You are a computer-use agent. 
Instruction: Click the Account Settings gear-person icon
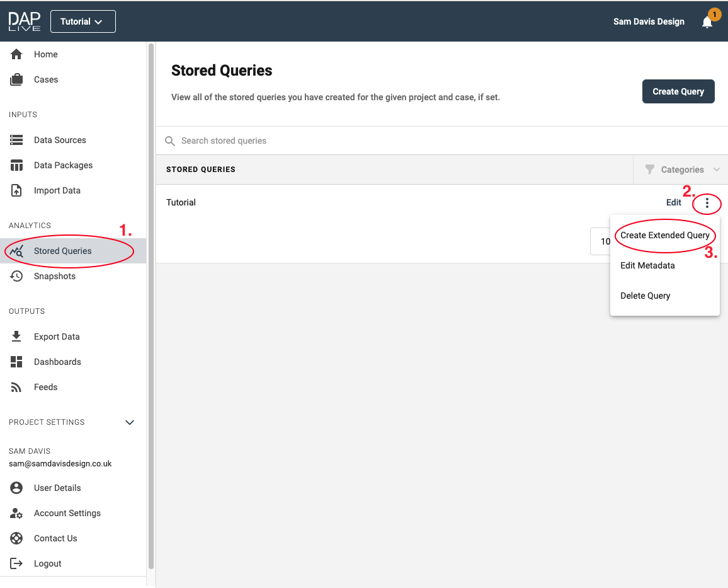click(16, 513)
